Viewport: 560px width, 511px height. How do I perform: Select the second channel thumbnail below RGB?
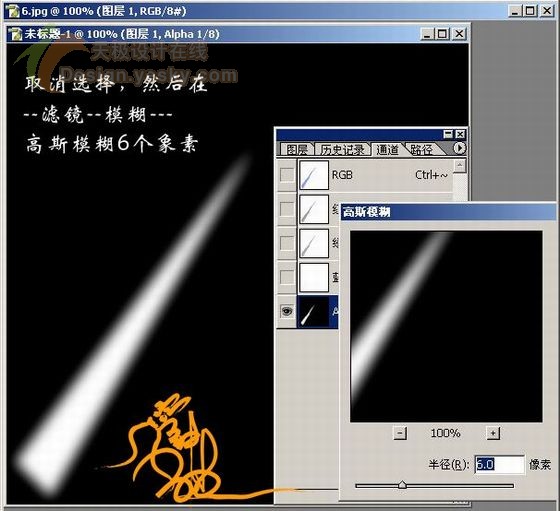(x=314, y=209)
